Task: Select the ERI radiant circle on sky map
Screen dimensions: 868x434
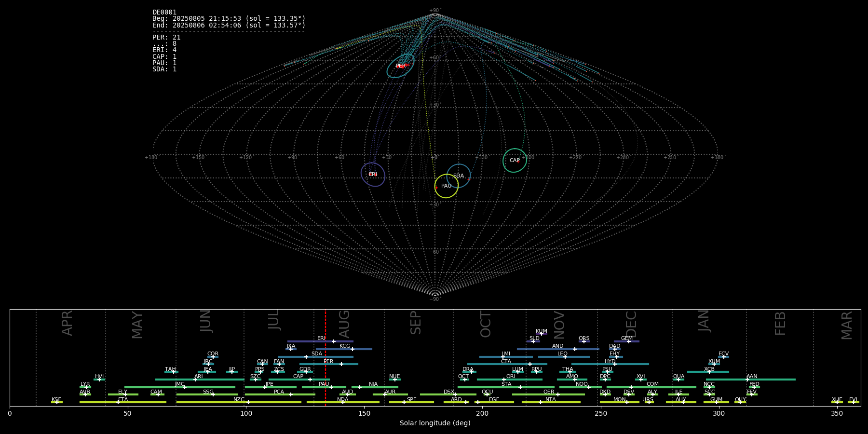Action: click(373, 174)
